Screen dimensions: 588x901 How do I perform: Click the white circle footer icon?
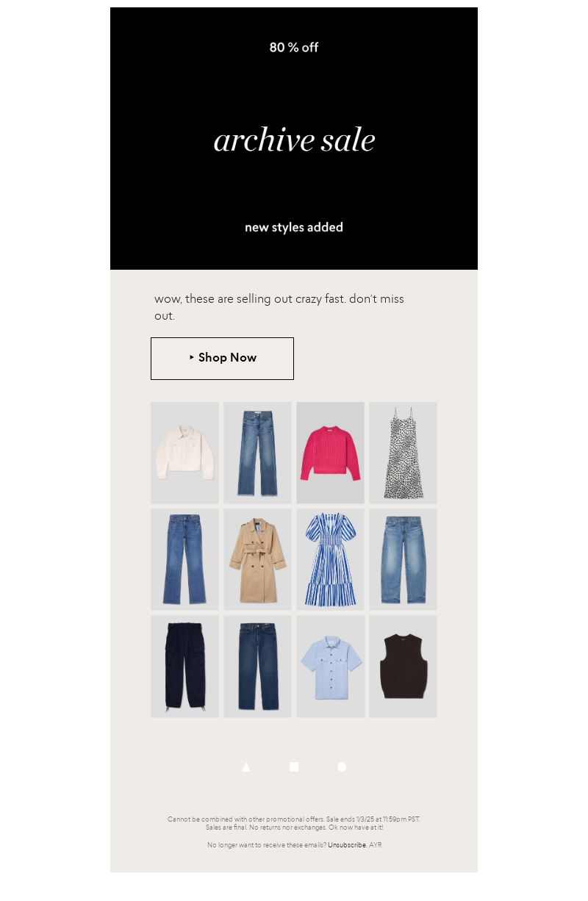342,767
